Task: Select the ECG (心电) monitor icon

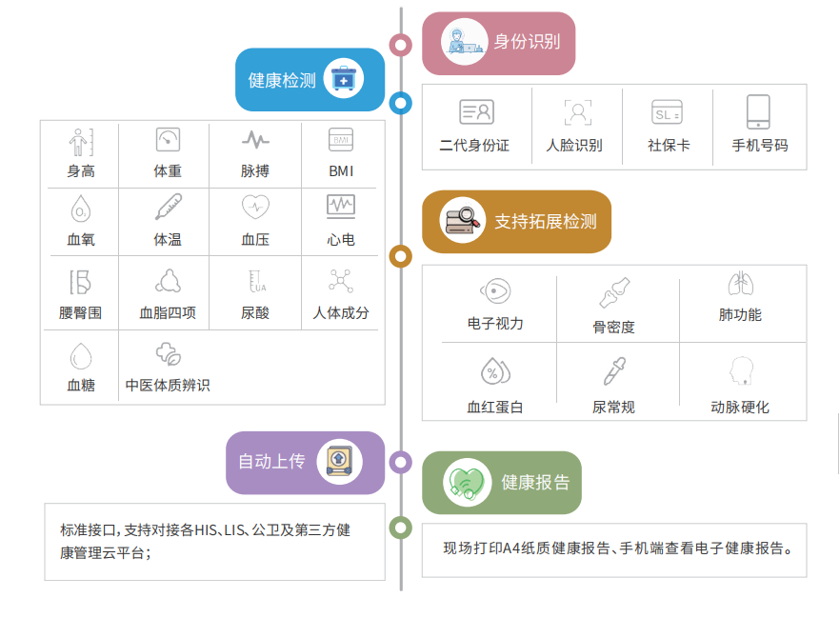Action: [x=341, y=206]
